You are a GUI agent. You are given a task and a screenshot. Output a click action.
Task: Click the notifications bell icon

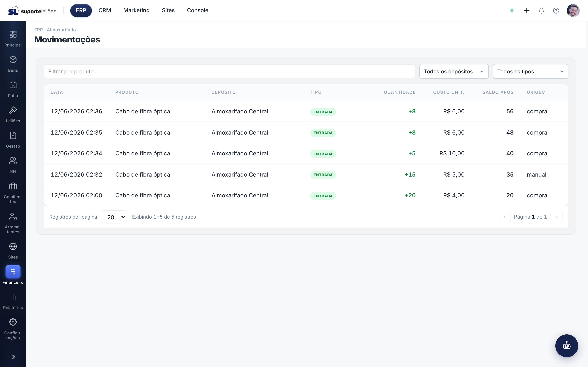coord(541,10)
